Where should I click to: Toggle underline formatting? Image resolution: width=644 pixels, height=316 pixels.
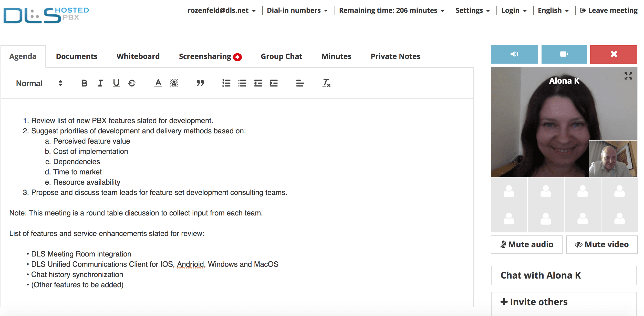[116, 83]
